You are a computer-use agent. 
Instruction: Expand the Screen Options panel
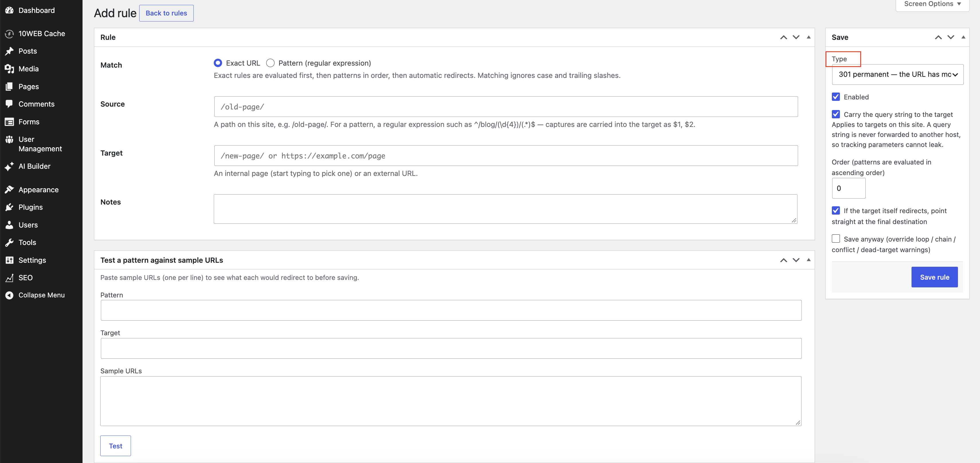pos(932,4)
